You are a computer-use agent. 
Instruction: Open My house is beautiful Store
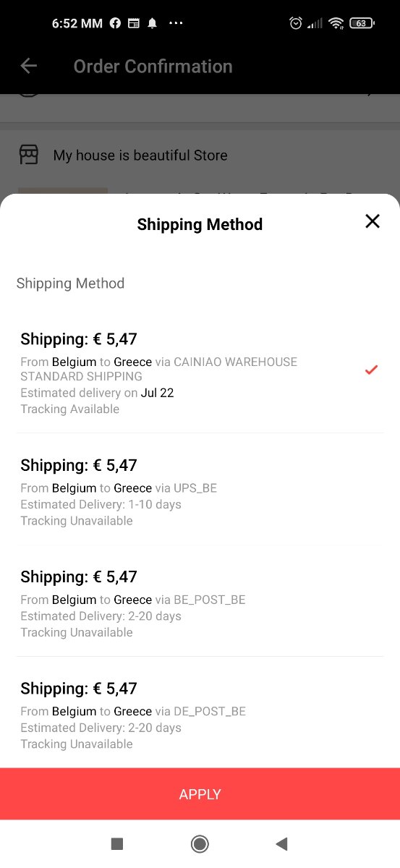(140, 155)
